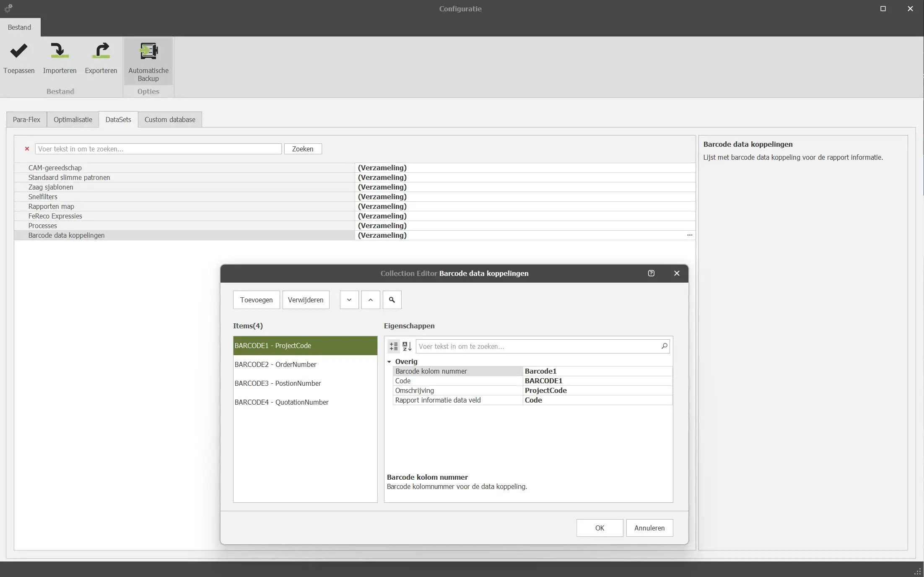Collapse the Overig property category
924x577 pixels.
pyautogui.click(x=389, y=361)
